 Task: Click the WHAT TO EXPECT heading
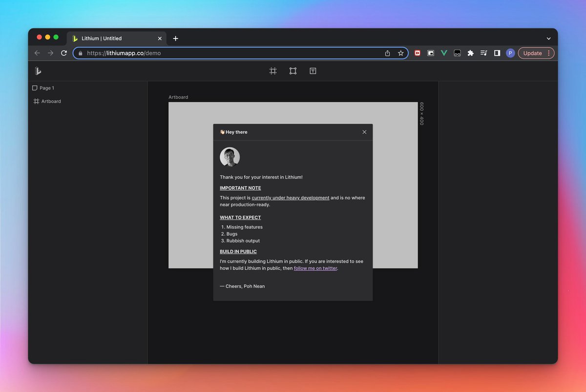pyautogui.click(x=240, y=218)
